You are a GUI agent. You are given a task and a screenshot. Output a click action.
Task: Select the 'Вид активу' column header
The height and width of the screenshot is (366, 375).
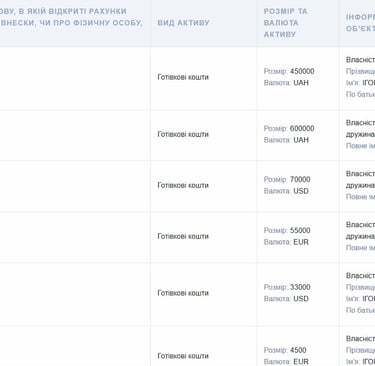[183, 23]
